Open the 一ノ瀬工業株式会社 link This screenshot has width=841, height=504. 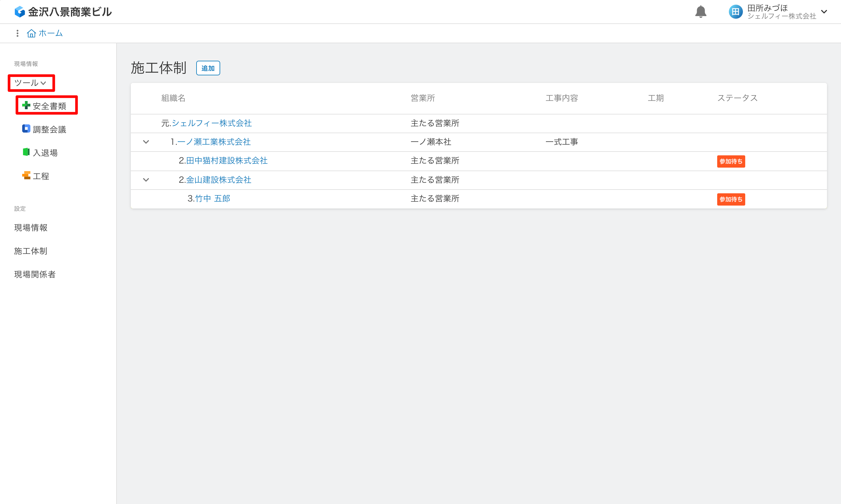coord(214,142)
